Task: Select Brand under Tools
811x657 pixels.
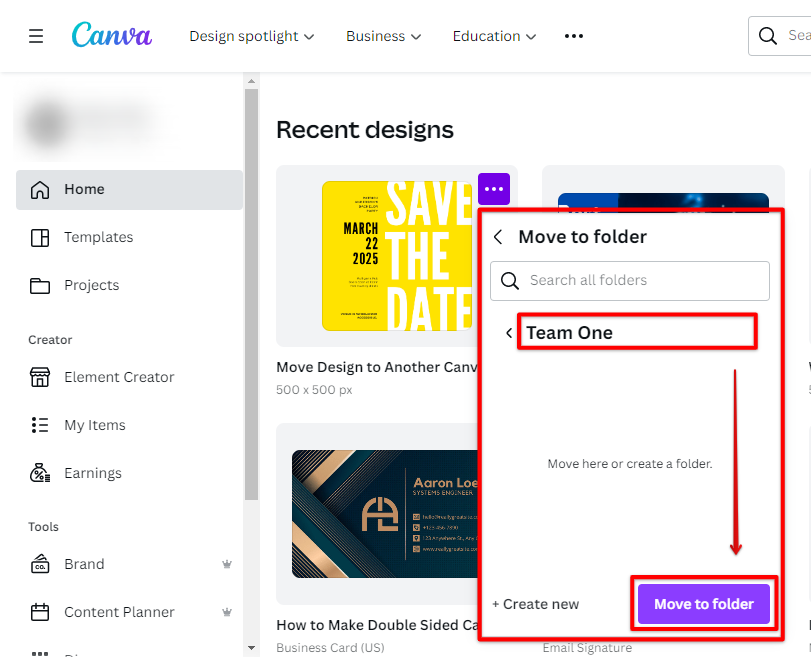Action: (x=84, y=564)
